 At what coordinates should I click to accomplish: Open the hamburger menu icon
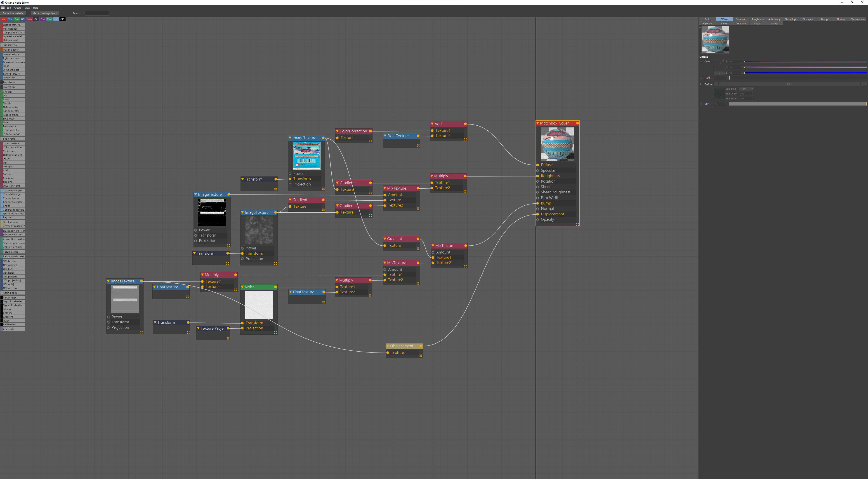[3, 8]
